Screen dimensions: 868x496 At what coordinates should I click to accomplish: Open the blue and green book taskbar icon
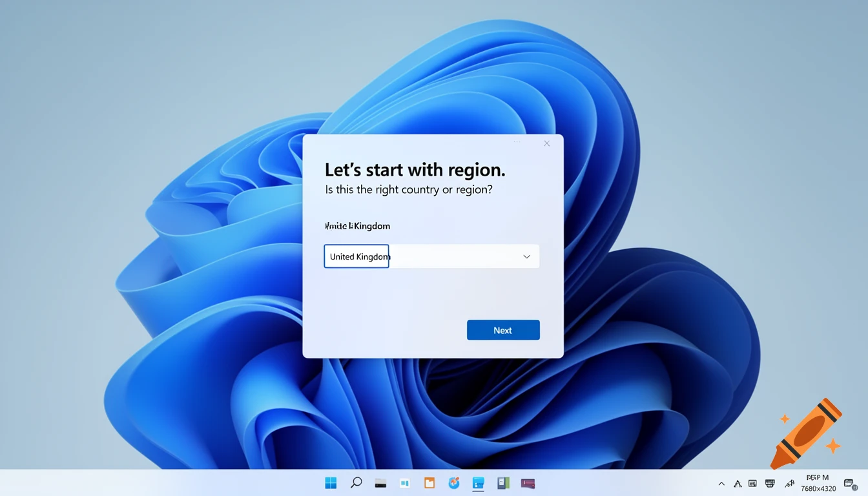[503, 483]
